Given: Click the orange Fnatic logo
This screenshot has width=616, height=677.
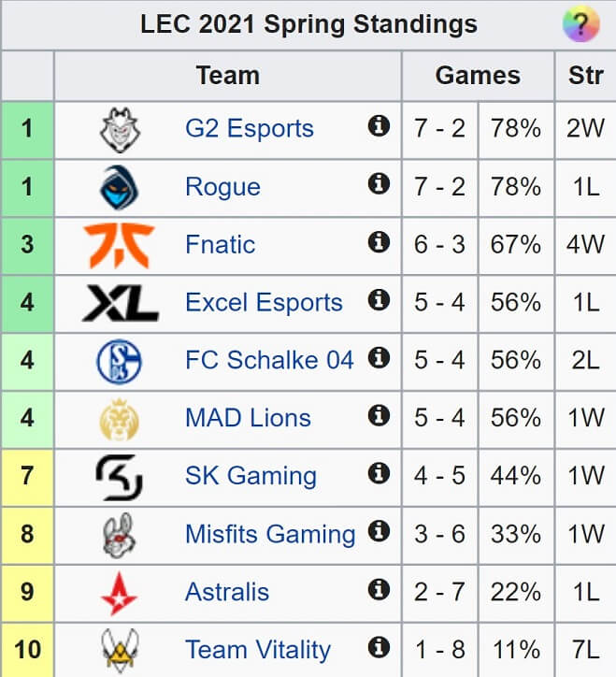Looking at the screenshot, I should (x=119, y=245).
